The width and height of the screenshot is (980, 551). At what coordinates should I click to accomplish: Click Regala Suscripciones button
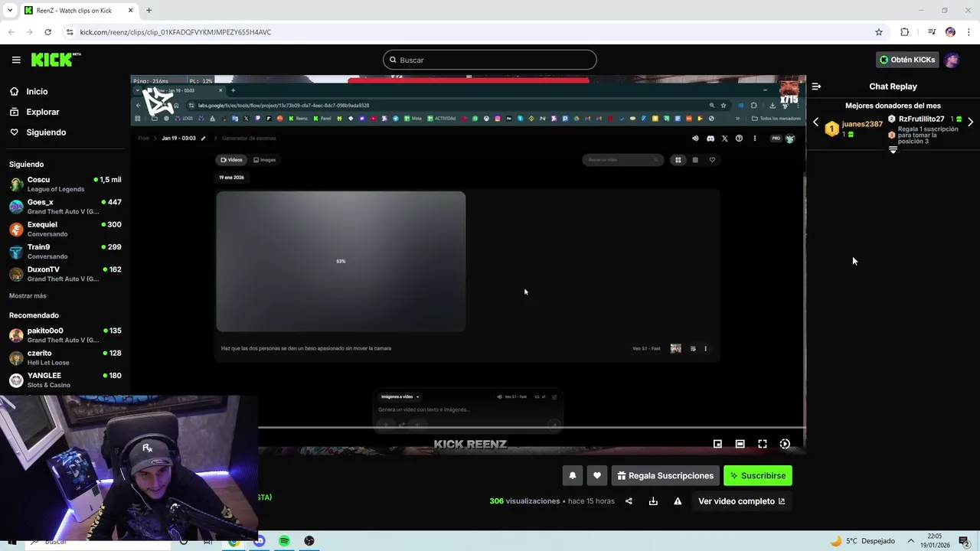click(665, 475)
